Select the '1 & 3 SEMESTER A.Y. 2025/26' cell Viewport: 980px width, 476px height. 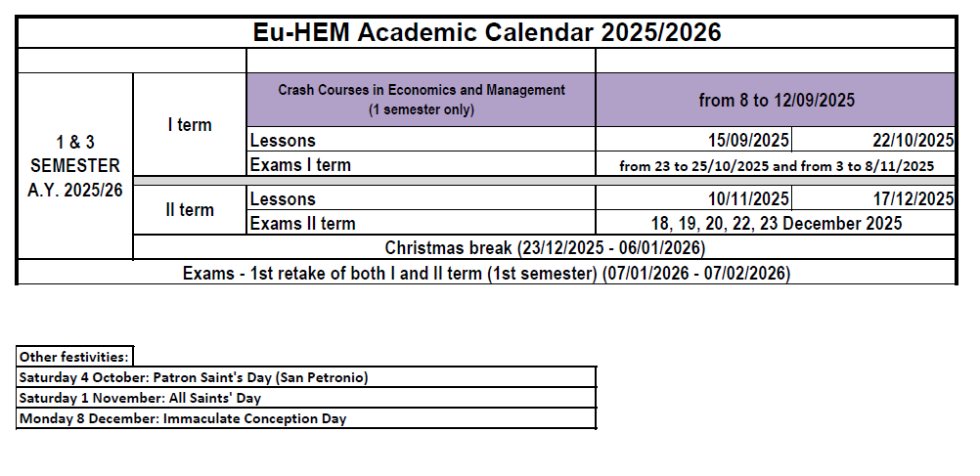tap(75, 166)
